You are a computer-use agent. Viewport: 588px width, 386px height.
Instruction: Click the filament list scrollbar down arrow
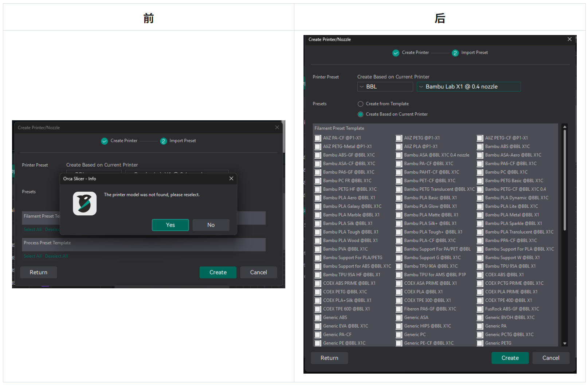[x=565, y=343]
